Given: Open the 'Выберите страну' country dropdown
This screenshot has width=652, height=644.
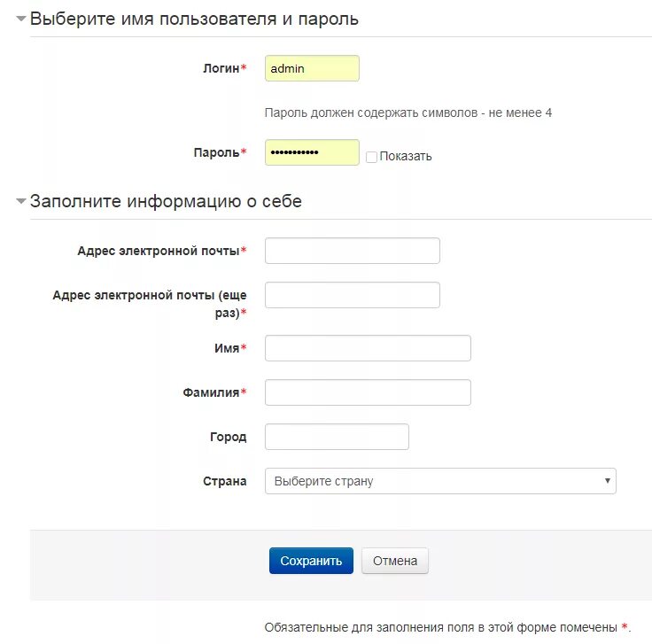Looking at the screenshot, I should tap(440, 481).
